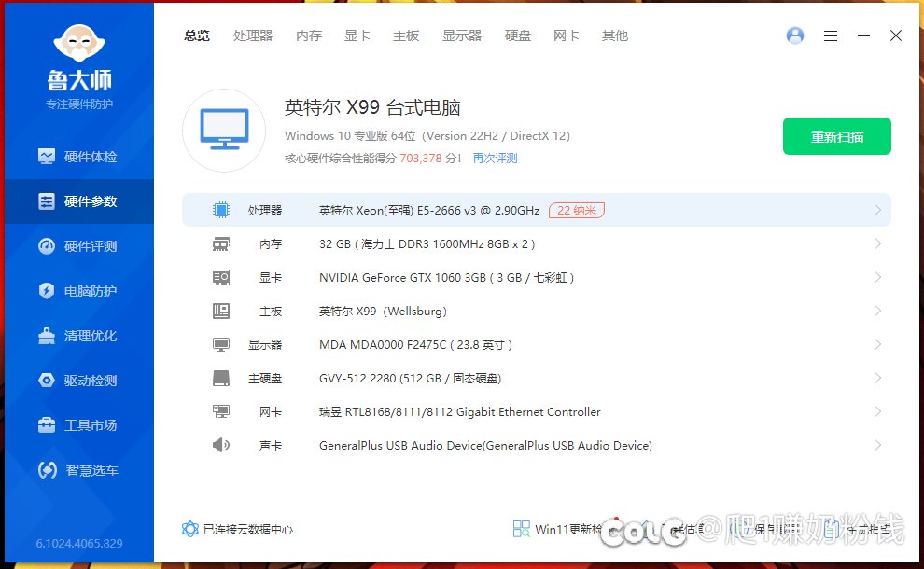Open 工具市场 in the sidebar
Screen dimensions: 924x569
[x=79, y=425]
